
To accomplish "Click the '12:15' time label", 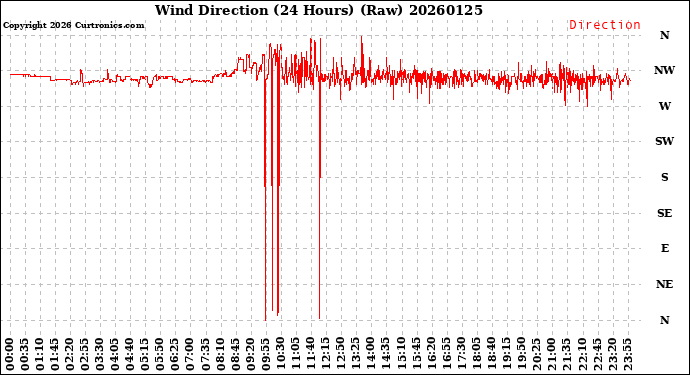I will (326, 354).
